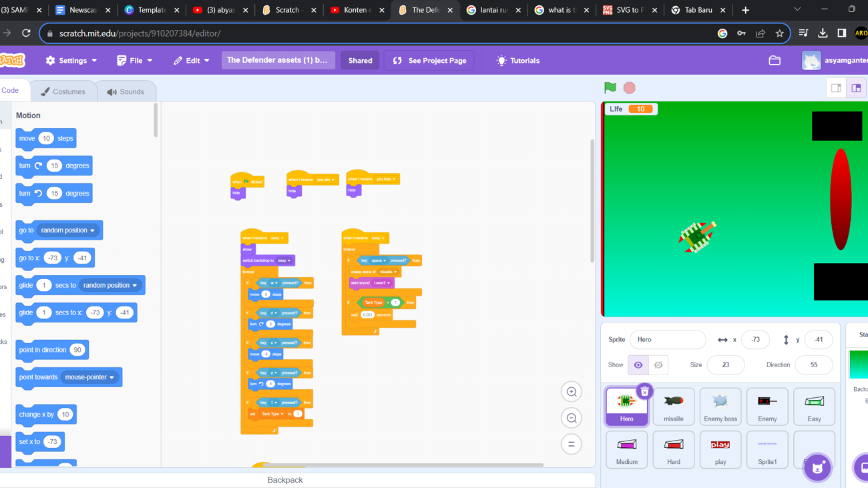This screenshot has width=868, height=488.
Task: Open random position dropdown in go to block
Action: [68, 230]
